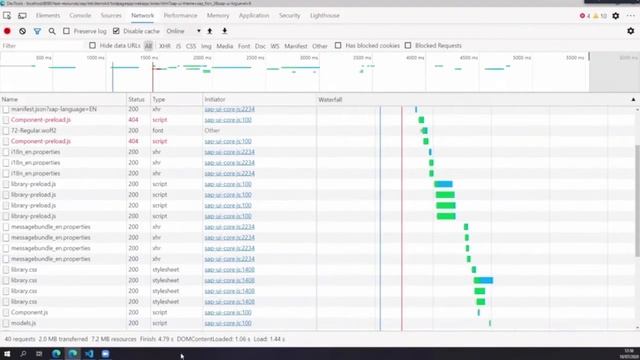Import HAR file with upload arrow
Screen dimensions: 640x360
click(x=210, y=31)
